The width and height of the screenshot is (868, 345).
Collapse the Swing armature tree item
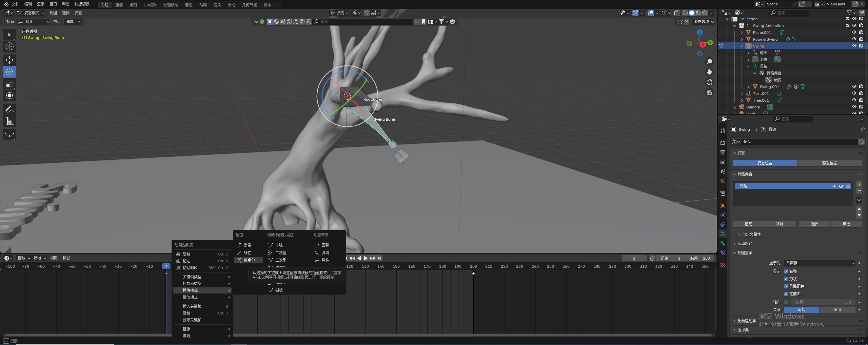(742, 46)
